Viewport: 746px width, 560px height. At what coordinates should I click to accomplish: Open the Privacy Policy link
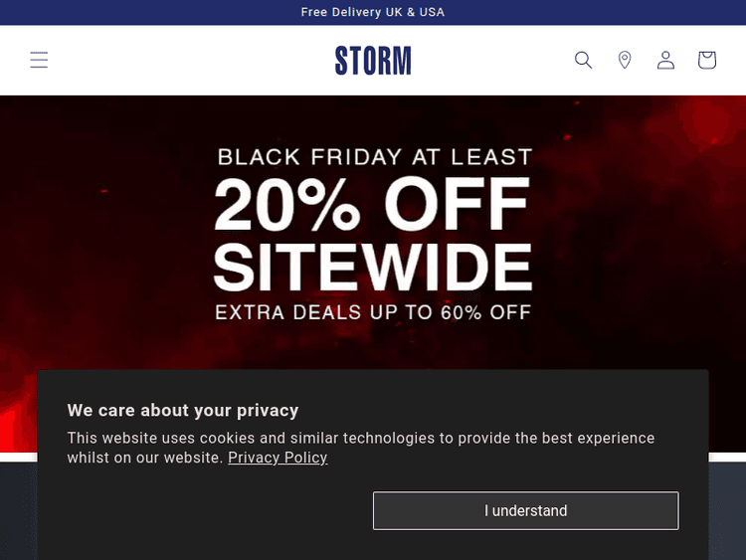[x=278, y=458]
